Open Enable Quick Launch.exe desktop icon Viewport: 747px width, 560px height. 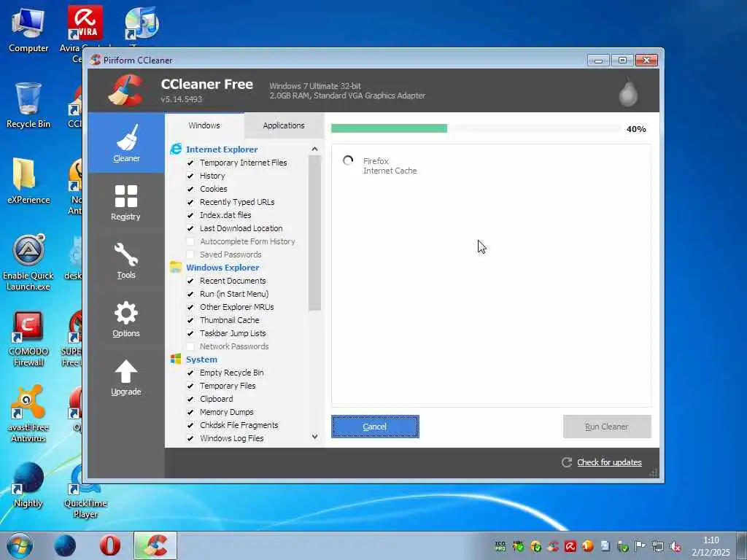[x=28, y=262]
